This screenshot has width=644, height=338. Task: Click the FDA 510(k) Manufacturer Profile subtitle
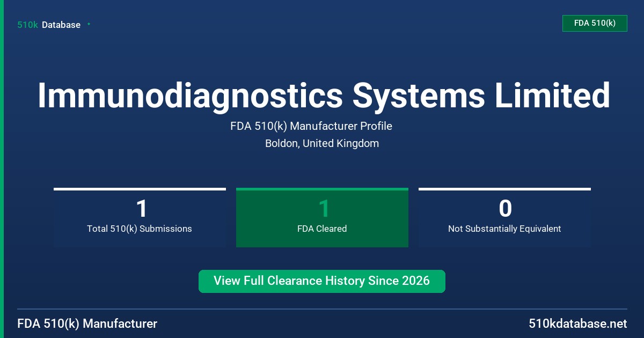[311, 126]
